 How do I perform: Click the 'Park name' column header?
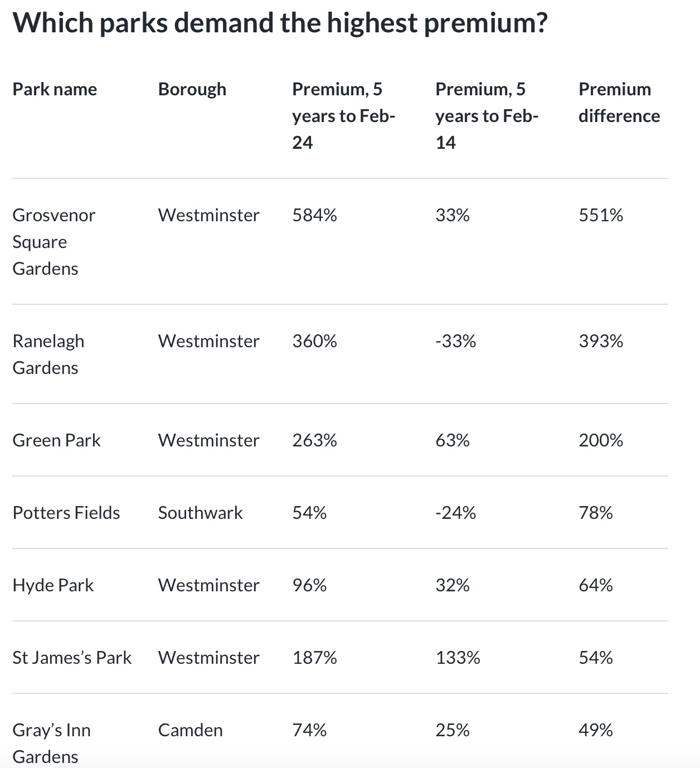point(55,89)
